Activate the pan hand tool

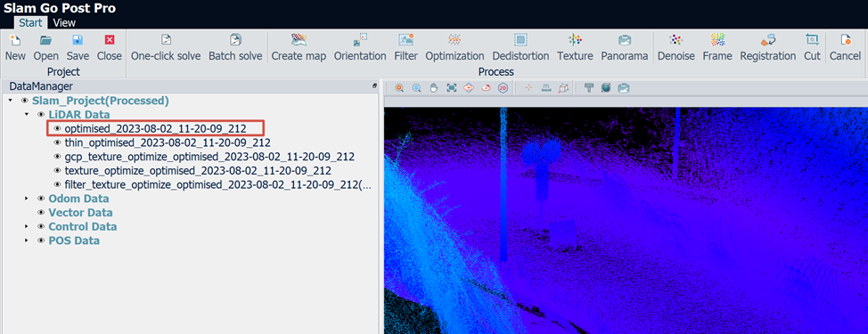[x=434, y=88]
